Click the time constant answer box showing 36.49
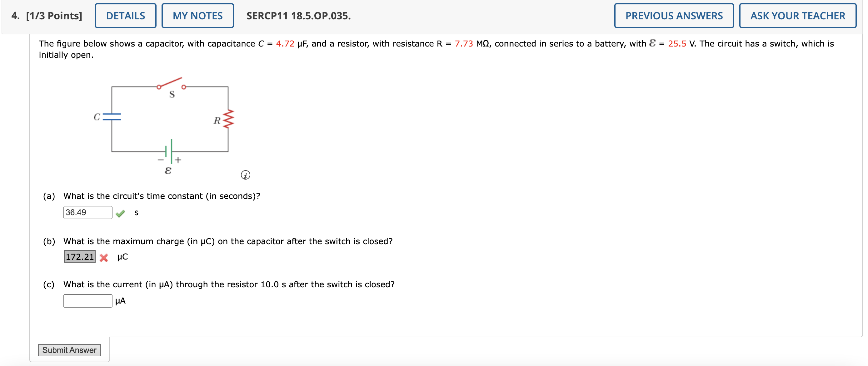 click(87, 212)
